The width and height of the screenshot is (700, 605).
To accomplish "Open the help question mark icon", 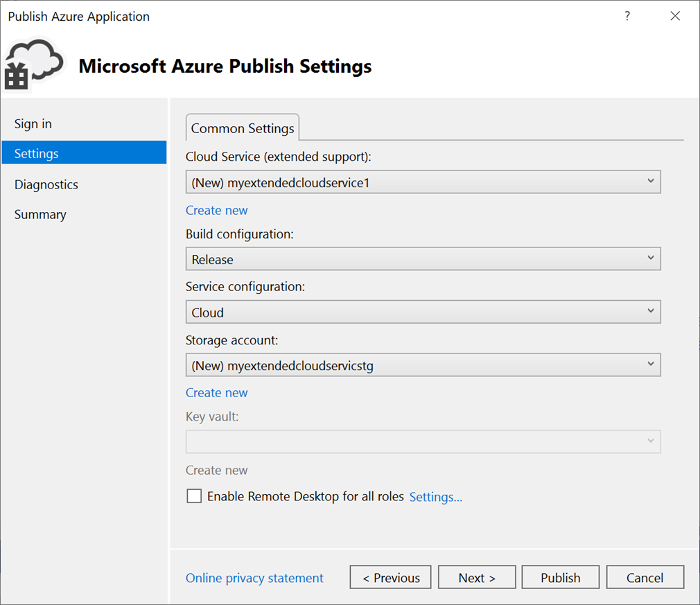I will coord(627,16).
